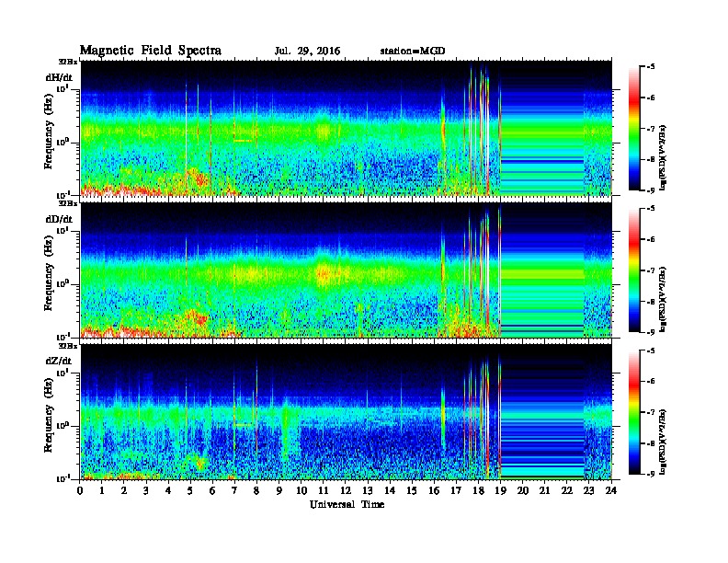This screenshot has height=563, width=728.
Task: Click hour tick label '8' on time axis
Action: pyautogui.click(x=256, y=490)
